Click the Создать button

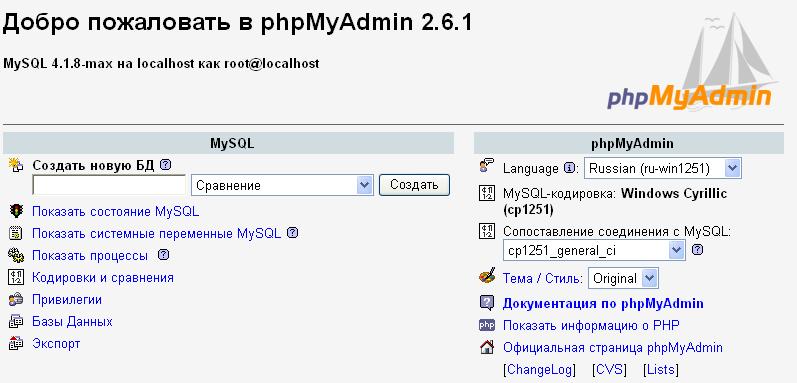pos(414,185)
